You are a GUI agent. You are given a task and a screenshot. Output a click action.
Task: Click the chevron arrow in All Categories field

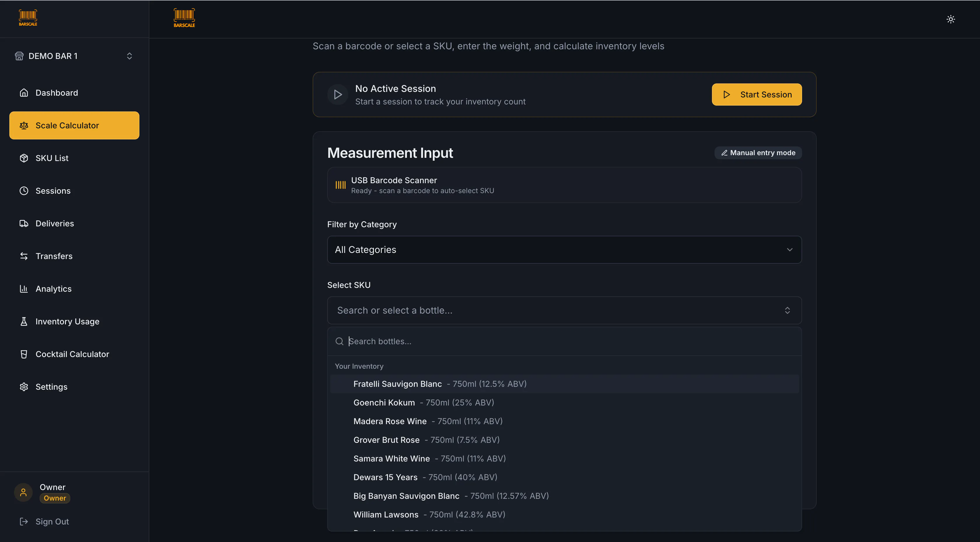coord(790,250)
